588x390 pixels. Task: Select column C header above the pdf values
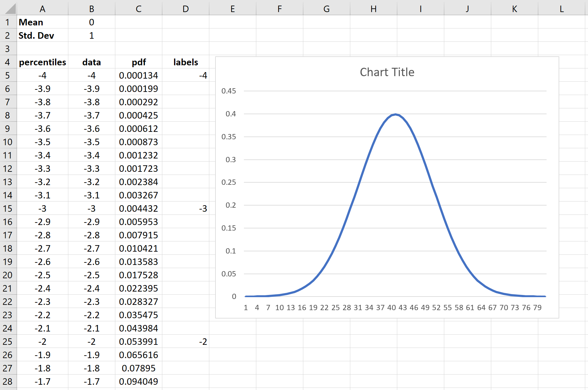pyautogui.click(x=138, y=9)
